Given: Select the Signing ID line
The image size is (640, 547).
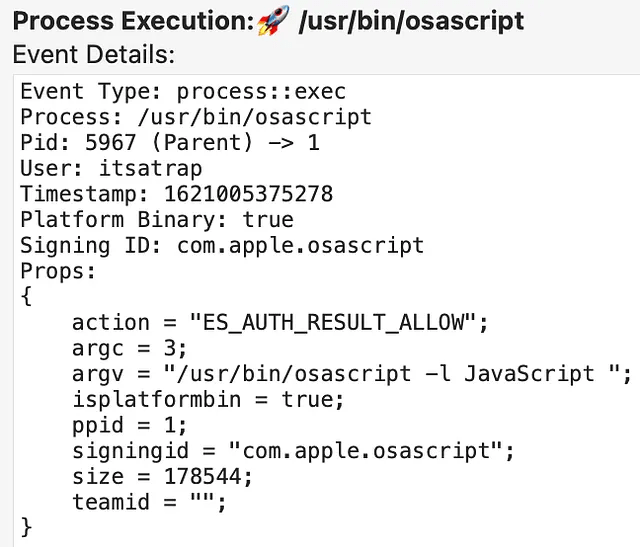Looking at the screenshot, I should pos(222,245).
